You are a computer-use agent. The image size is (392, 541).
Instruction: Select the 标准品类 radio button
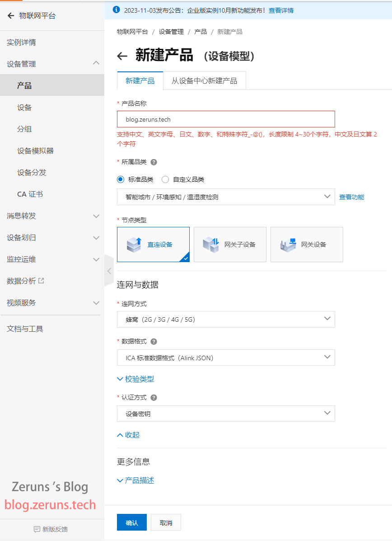pyautogui.click(x=121, y=179)
